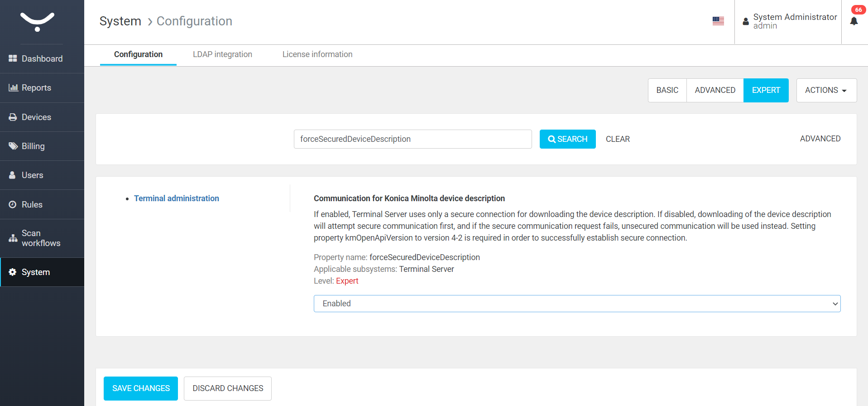Expand the Actions dropdown menu

point(826,90)
